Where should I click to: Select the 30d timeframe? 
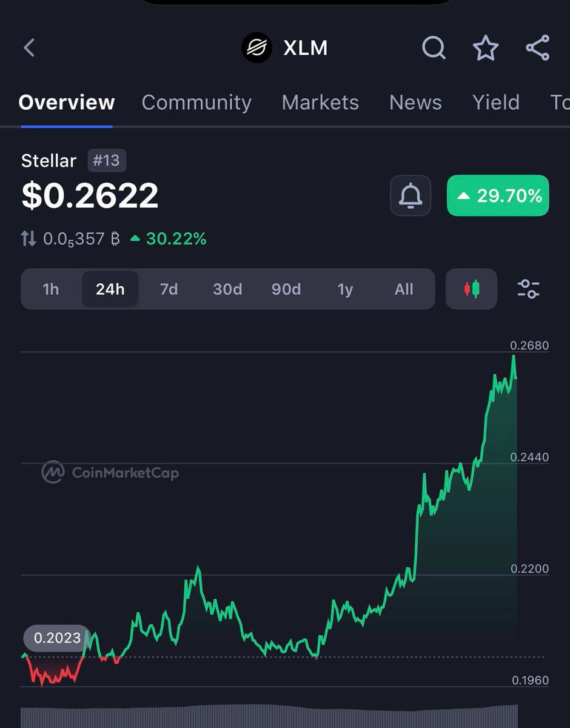[227, 289]
